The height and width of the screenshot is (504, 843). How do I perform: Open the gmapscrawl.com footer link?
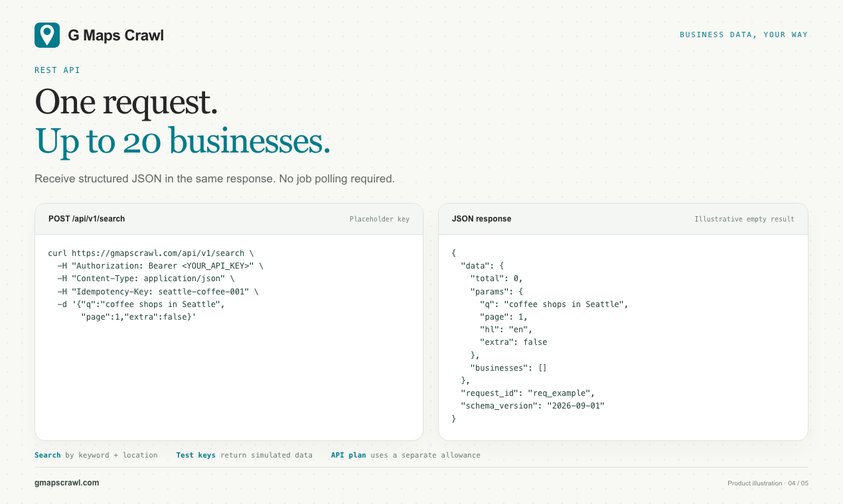pos(67,483)
